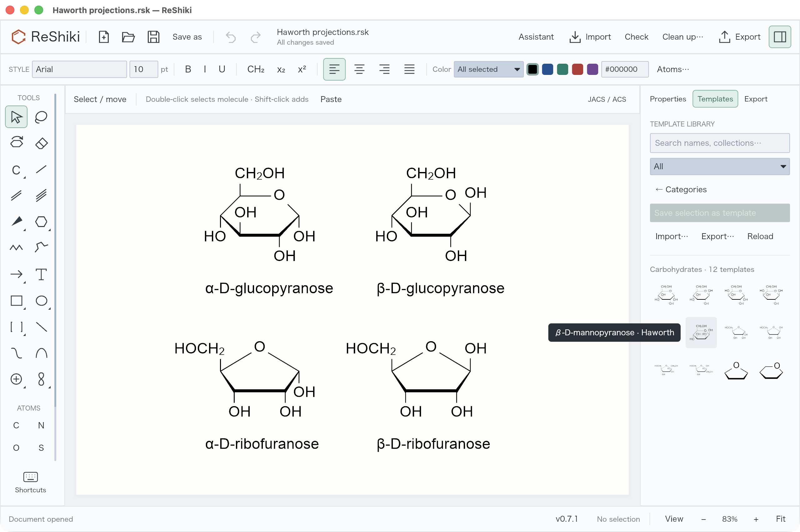This screenshot has height=532, width=800.
Task: Open the View menu in status bar
Action: click(674, 519)
